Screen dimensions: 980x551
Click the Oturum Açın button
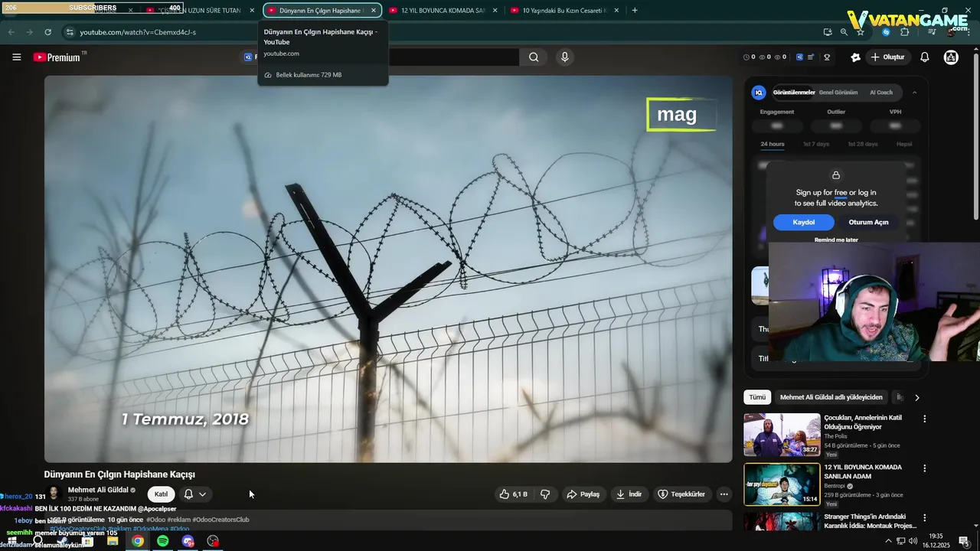point(868,222)
